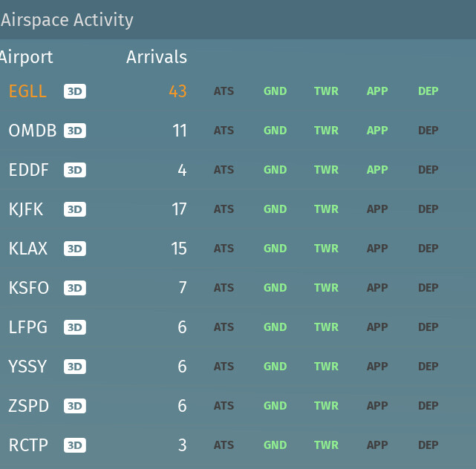Viewport: 476px width, 469px height.
Task: Click the 3D badge next to EGLL
Action: [75, 91]
